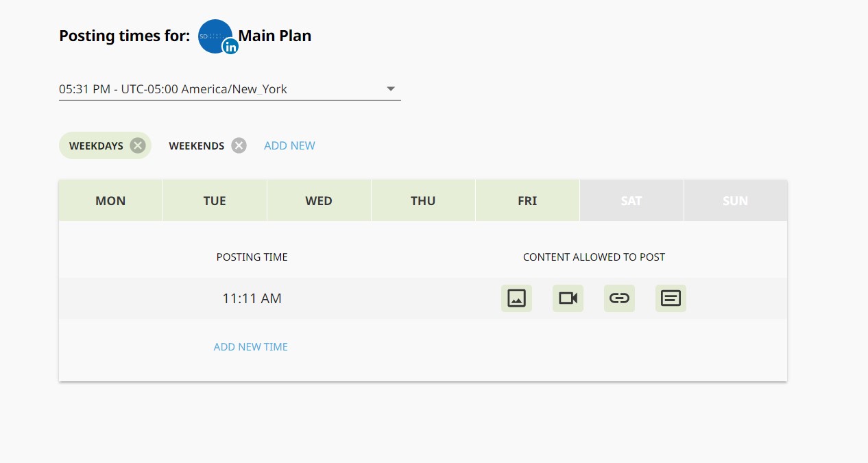Click ADD NEW schedule link
Viewport: 868px width, 463px height.
[x=289, y=145]
